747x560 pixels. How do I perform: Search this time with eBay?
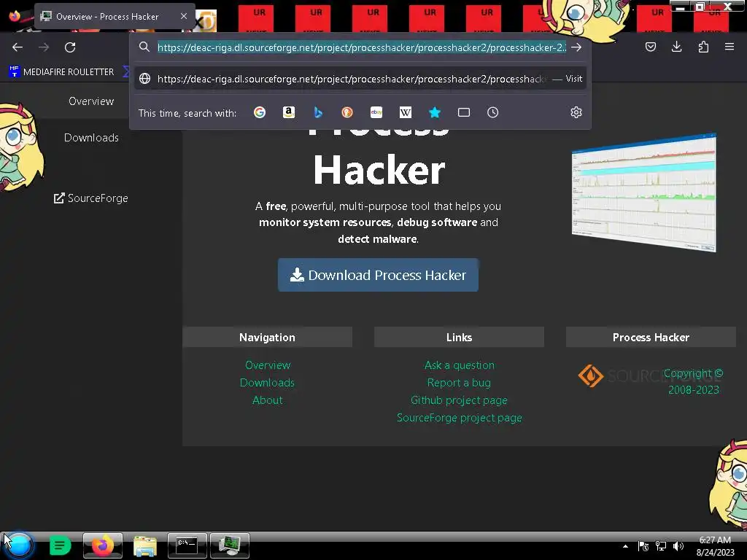click(x=376, y=112)
